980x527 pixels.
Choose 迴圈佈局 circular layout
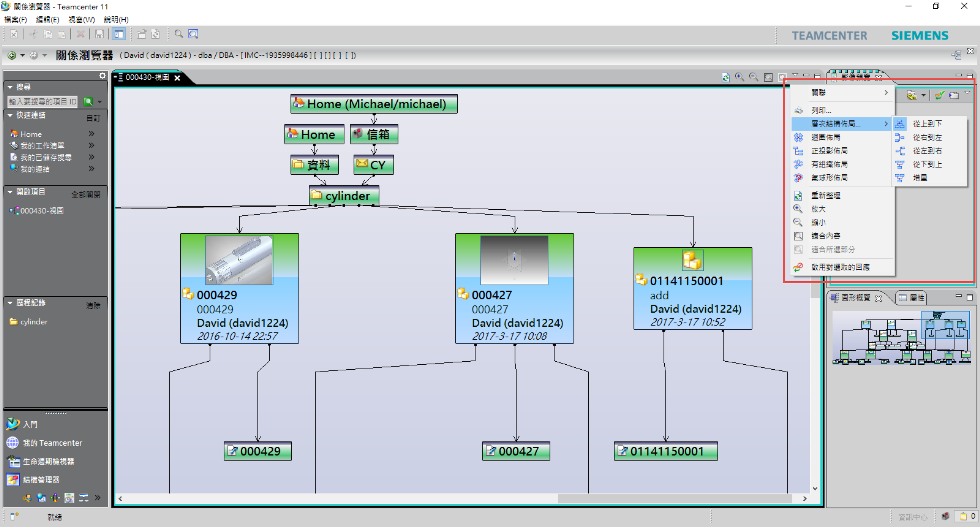[842, 137]
